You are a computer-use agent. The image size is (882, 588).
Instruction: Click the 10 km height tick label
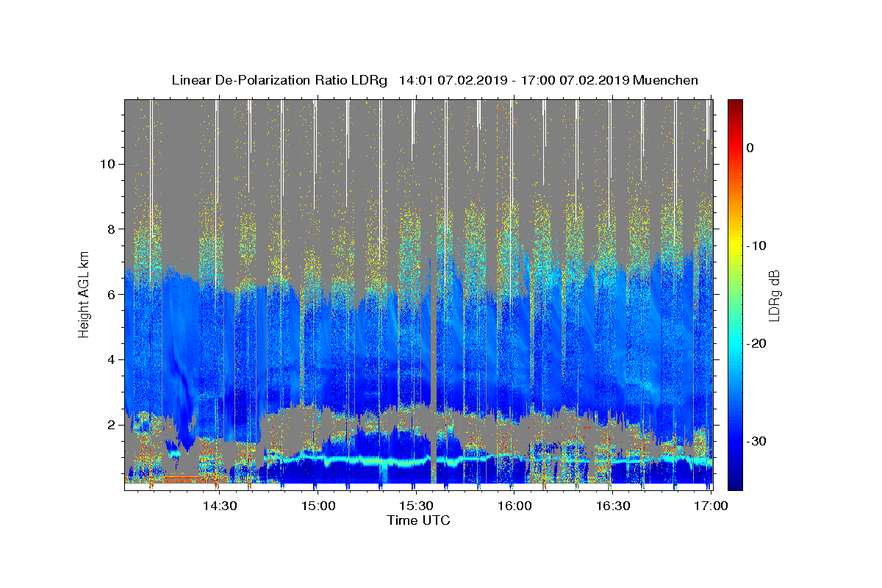click(108, 163)
